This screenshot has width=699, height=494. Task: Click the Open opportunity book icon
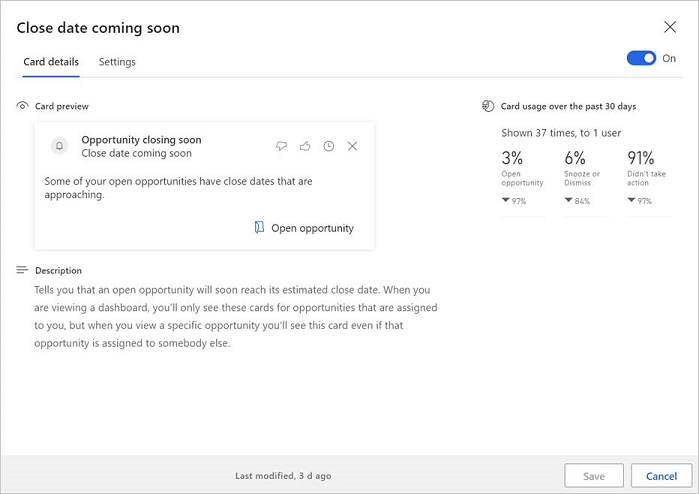click(259, 227)
